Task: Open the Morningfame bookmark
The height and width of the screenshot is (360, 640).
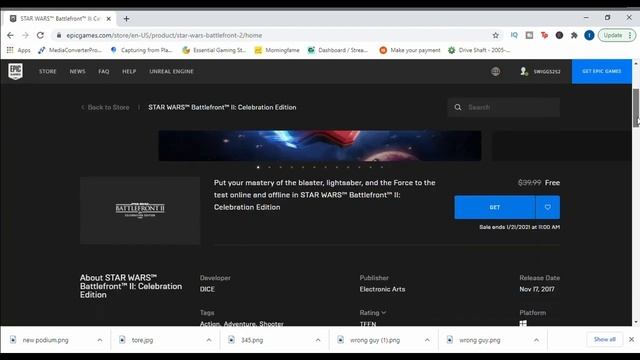Action: coord(277,50)
